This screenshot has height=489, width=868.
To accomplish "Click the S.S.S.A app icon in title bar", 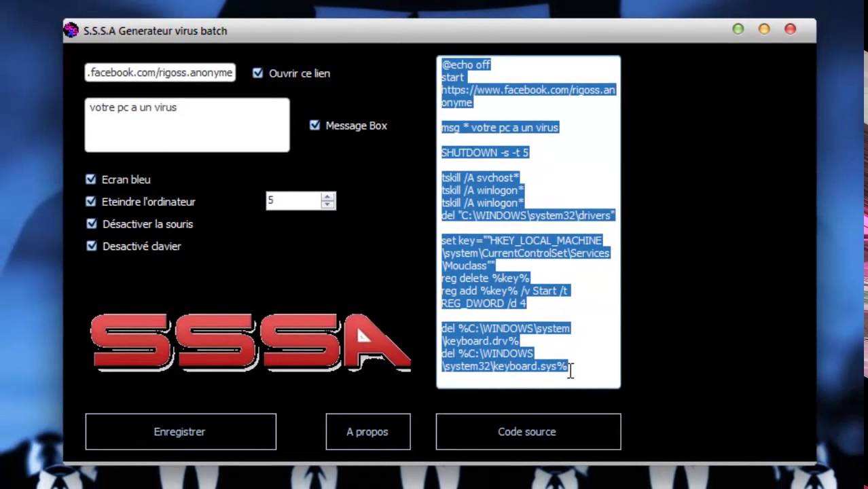I will 71,30.
